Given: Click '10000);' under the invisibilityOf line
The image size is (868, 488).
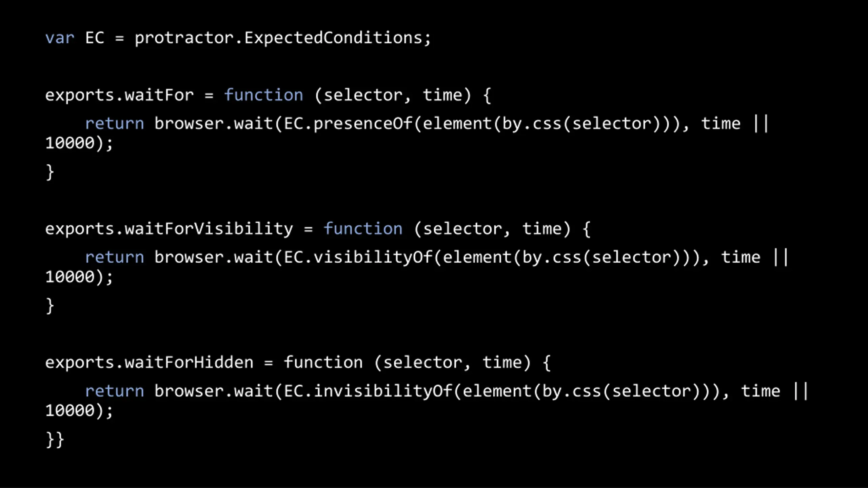Looking at the screenshot, I should (x=79, y=411).
